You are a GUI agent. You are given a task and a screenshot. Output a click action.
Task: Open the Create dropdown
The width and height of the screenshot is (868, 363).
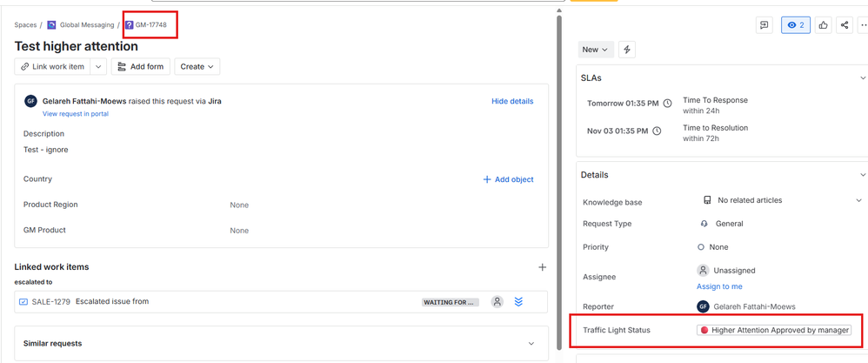click(x=197, y=67)
